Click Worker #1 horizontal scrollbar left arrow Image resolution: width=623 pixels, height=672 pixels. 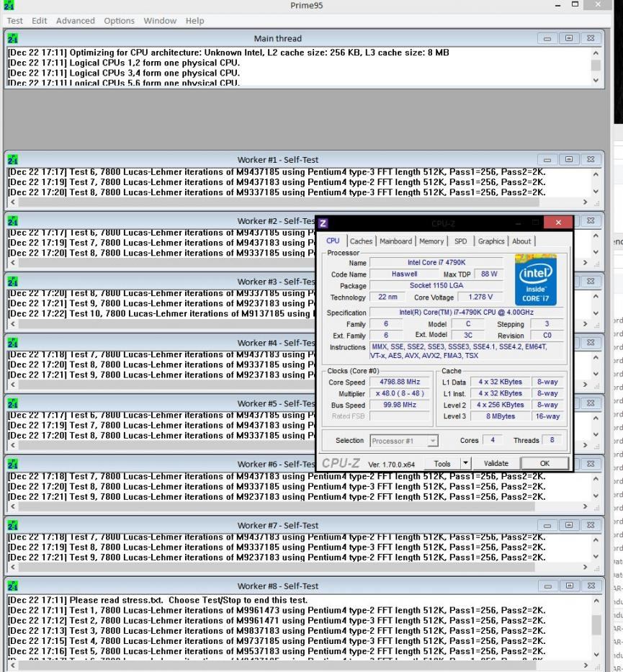pyautogui.click(x=13, y=202)
